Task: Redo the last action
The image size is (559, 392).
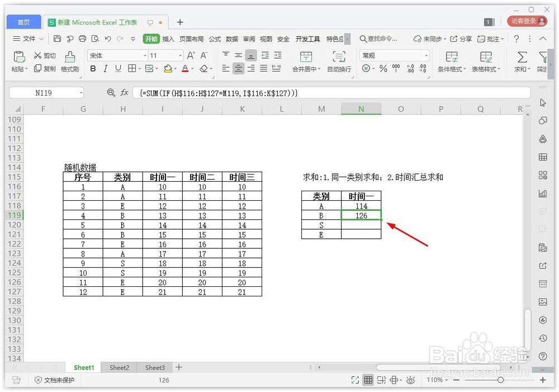Action: (120, 39)
